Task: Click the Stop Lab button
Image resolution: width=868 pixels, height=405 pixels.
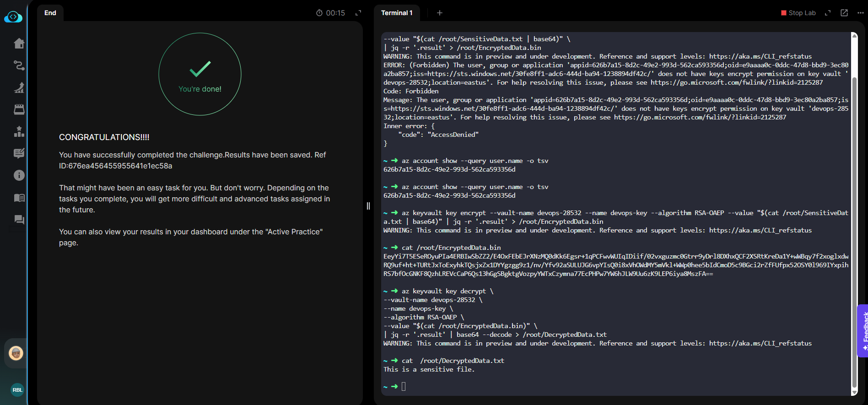Action: click(x=798, y=13)
